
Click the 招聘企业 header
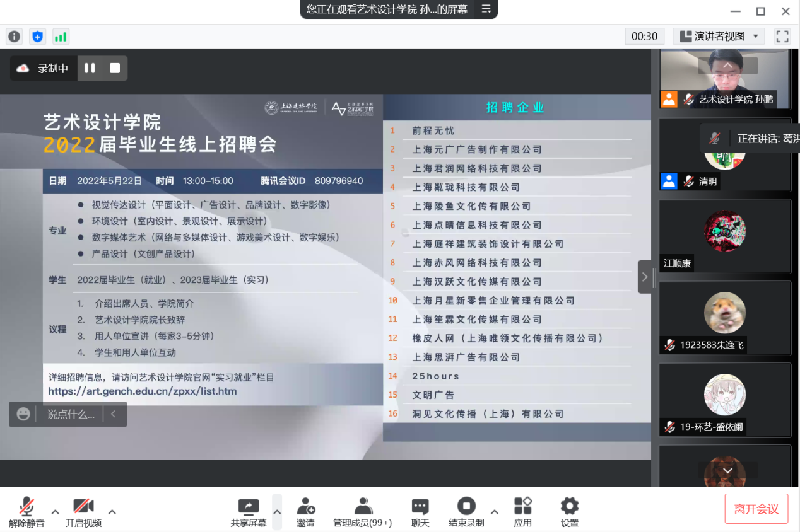click(515, 108)
